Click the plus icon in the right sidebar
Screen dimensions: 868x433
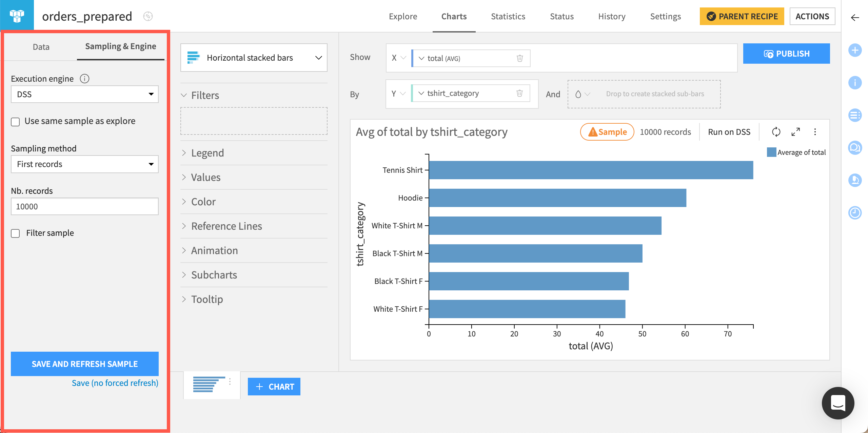click(x=855, y=50)
